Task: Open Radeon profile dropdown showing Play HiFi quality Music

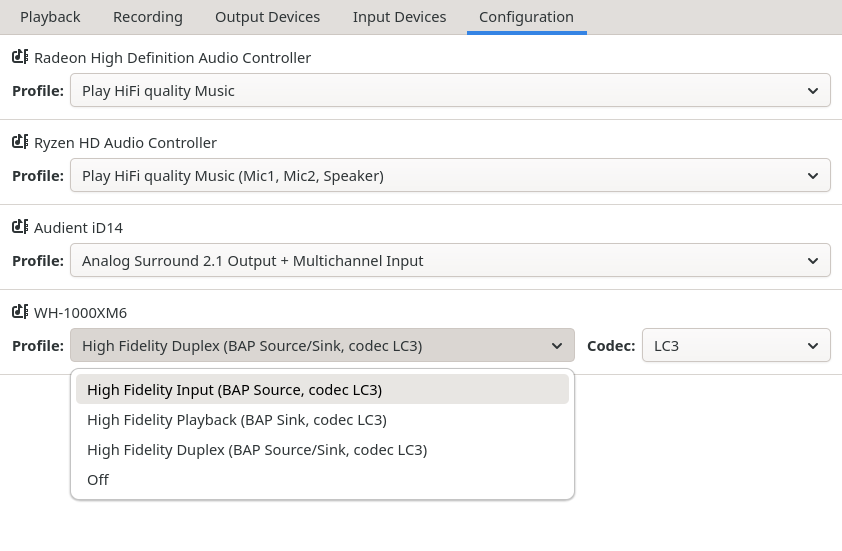Action: pyautogui.click(x=450, y=90)
